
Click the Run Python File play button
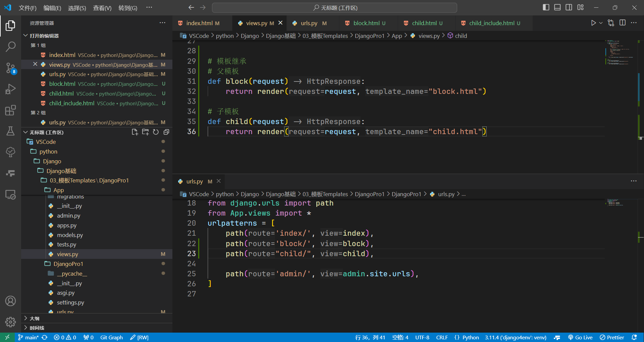coord(593,23)
